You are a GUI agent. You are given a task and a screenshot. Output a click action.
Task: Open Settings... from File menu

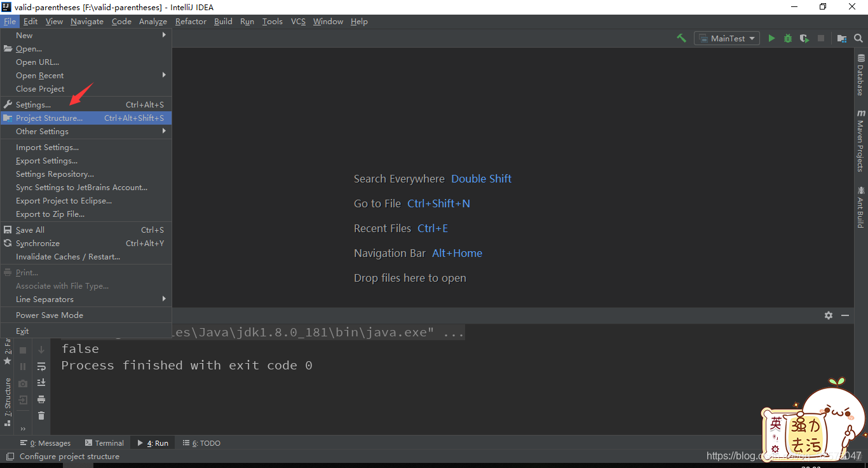click(x=86, y=105)
